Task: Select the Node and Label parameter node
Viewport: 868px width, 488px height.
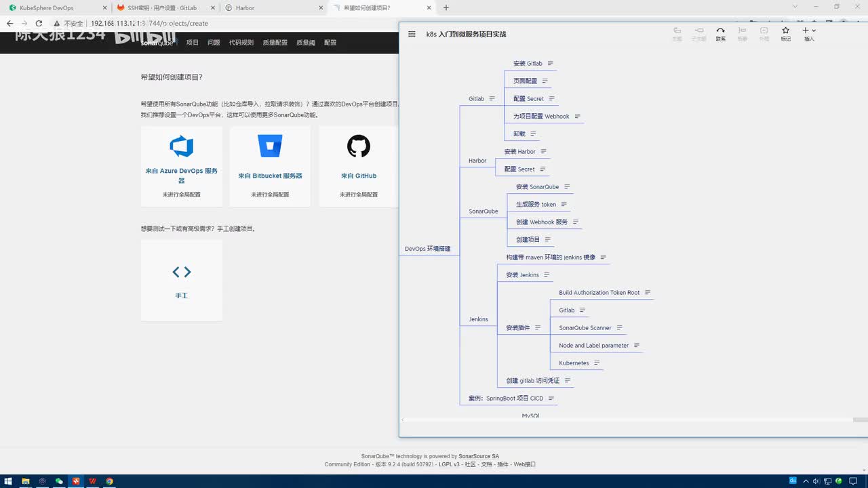Action: tap(593, 345)
